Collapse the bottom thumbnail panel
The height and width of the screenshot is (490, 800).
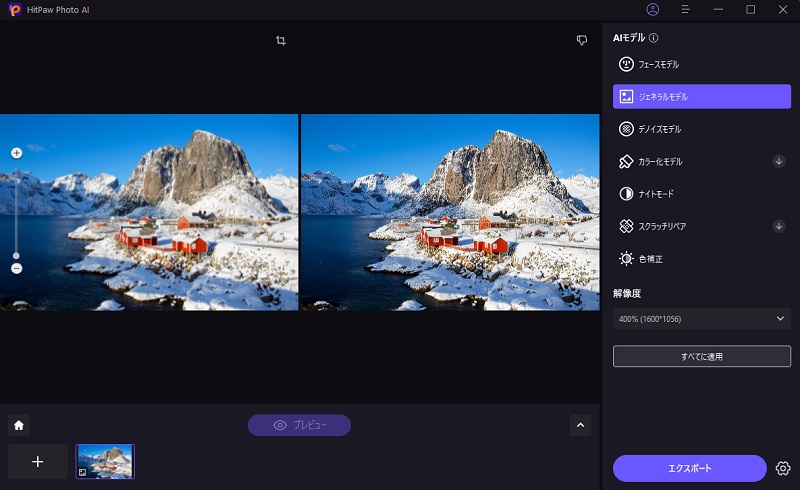pyautogui.click(x=581, y=425)
